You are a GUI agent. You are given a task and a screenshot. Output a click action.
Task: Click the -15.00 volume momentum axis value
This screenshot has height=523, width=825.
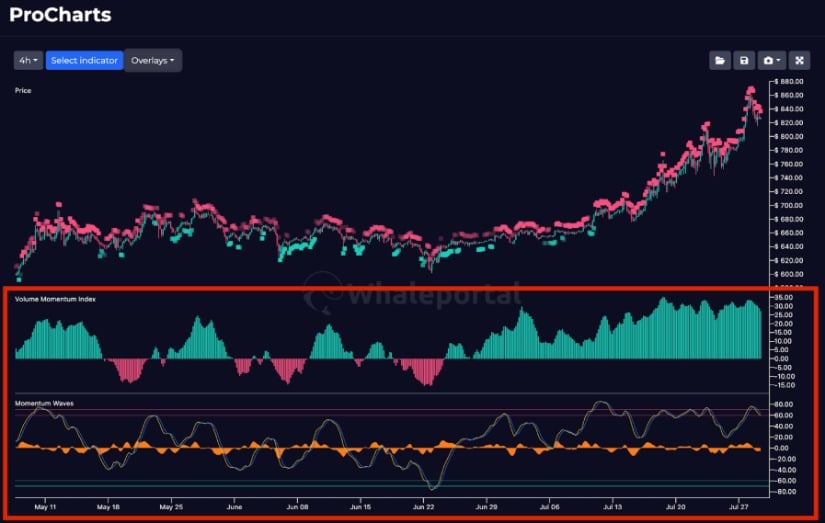click(x=783, y=385)
